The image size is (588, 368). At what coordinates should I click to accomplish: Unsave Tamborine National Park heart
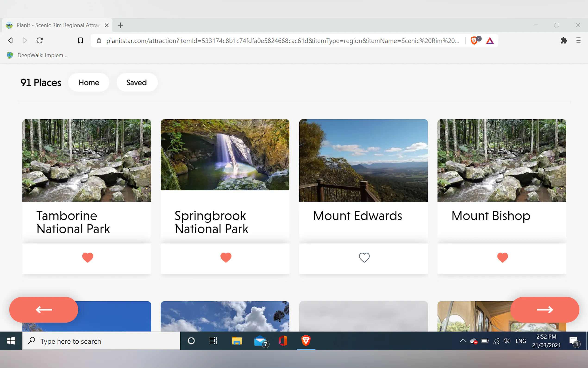pyautogui.click(x=88, y=257)
